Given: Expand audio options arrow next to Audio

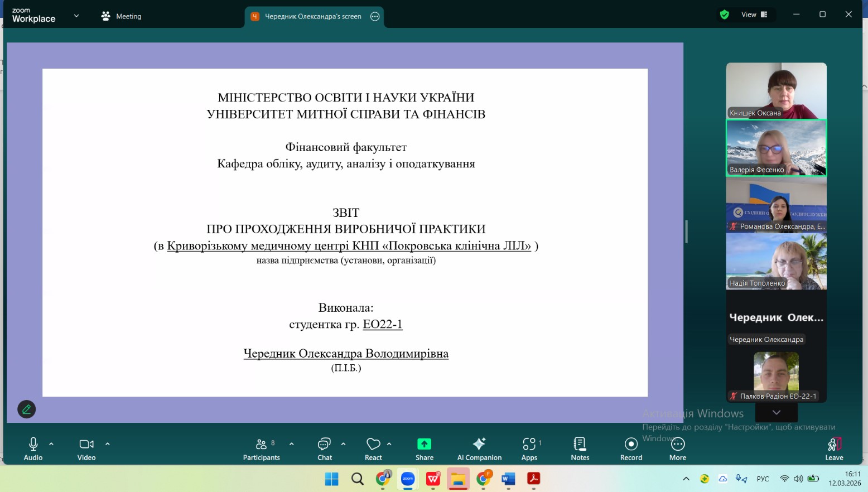Looking at the screenshot, I should point(51,444).
